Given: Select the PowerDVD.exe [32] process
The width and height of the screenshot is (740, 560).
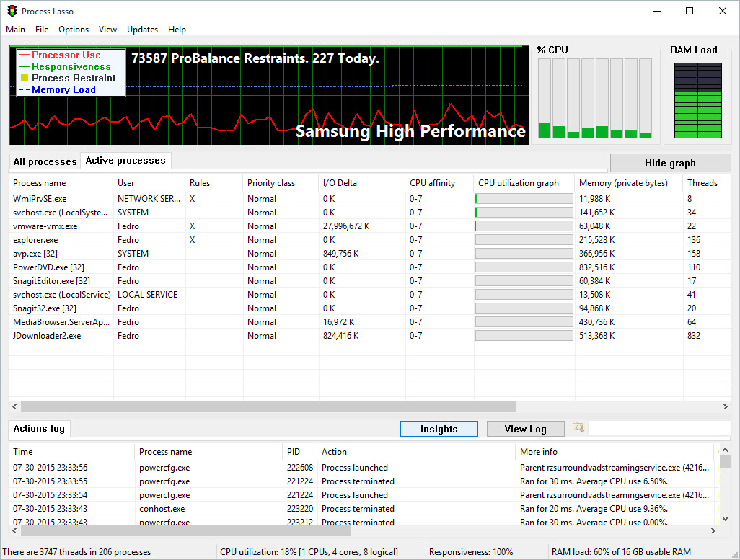Looking at the screenshot, I should click(369, 267).
